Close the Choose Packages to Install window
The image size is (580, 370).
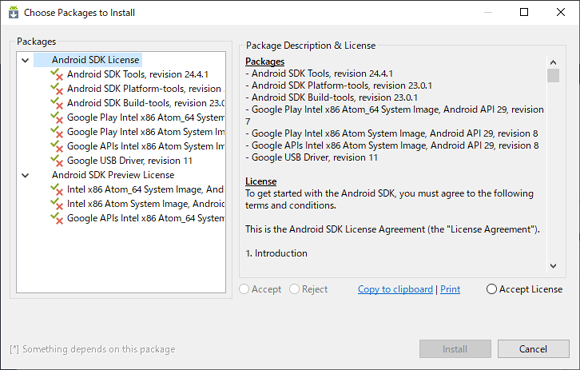(561, 12)
